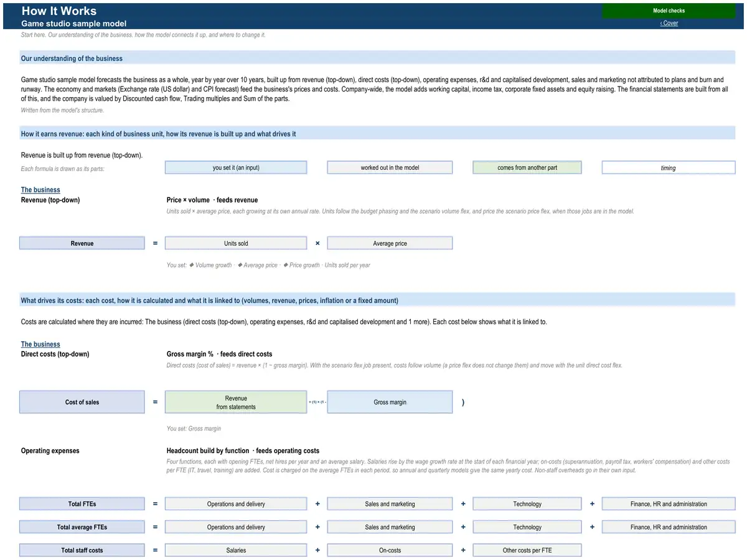747x560 pixels.
Task: Click "Gross margin % · feeds direct costs" heading
Action: 219,354
